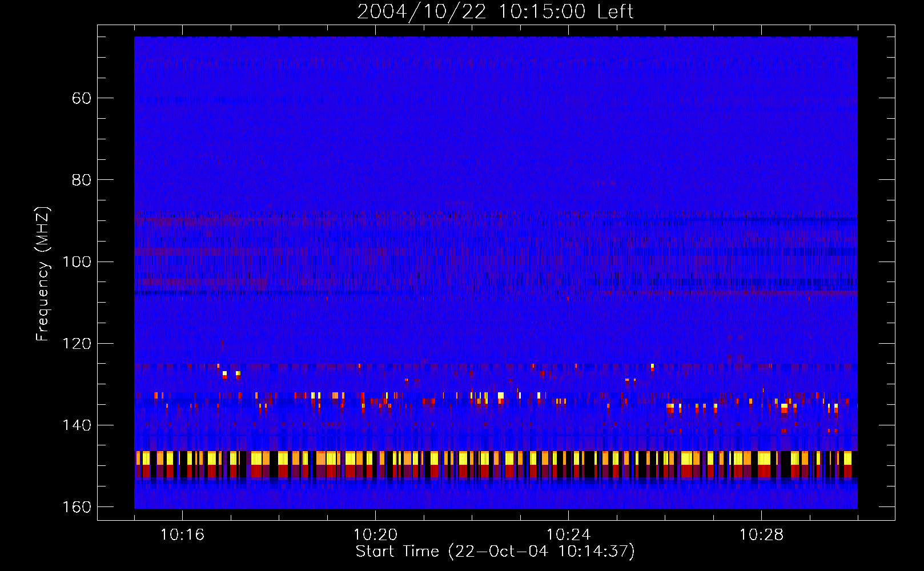Click the 60 frequency tick label
This screenshot has height=571, width=924.
[x=81, y=98]
